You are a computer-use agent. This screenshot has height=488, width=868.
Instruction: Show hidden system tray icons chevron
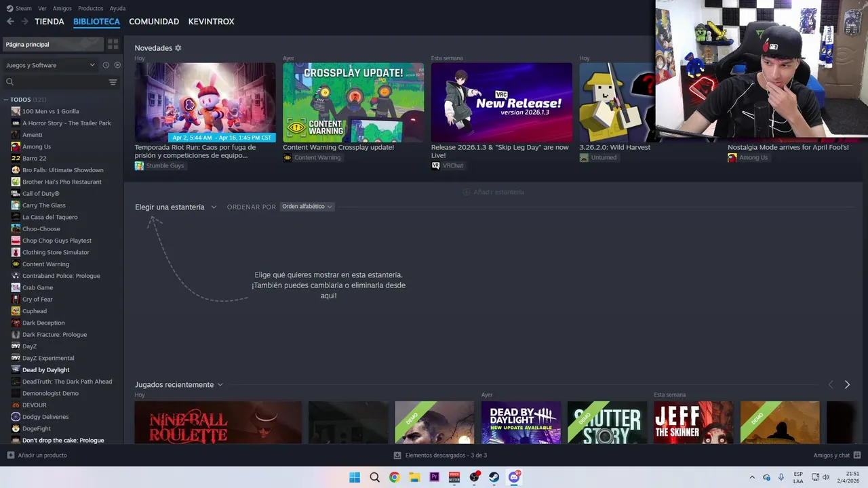[x=751, y=477]
